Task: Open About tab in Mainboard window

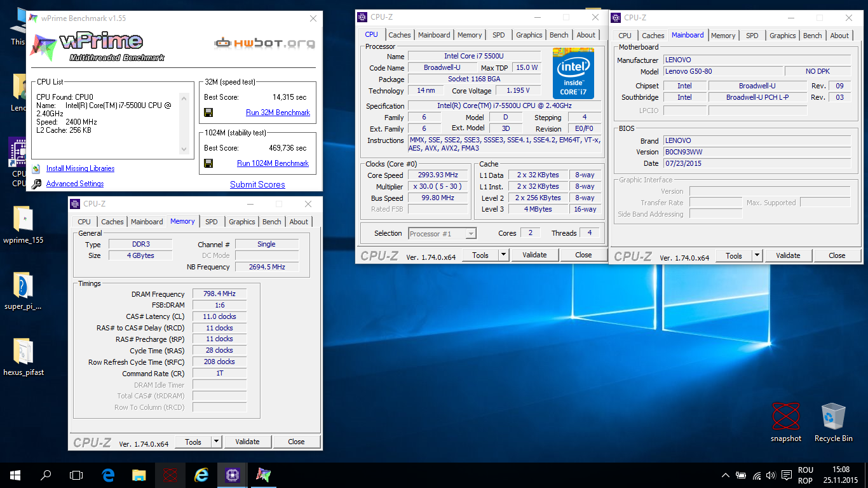Action: coord(839,36)
